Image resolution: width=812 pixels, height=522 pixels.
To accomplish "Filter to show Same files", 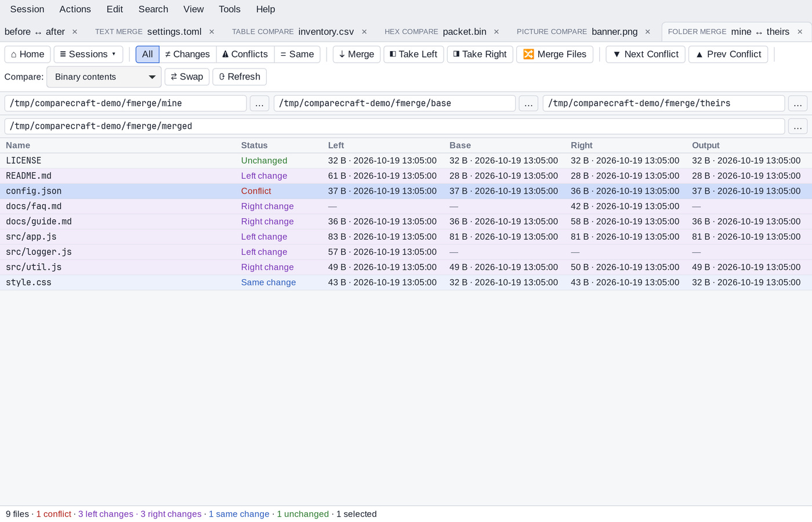I will tap(297, 54).
